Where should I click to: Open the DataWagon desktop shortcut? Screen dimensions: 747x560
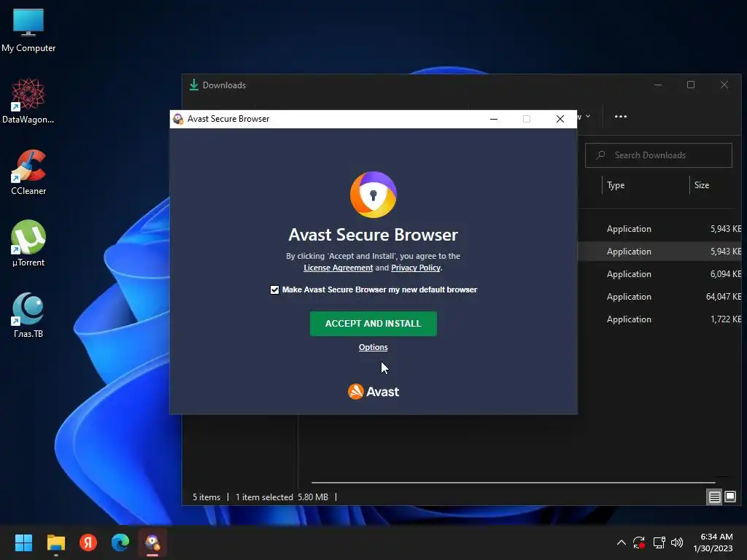pyautogui.click(x=28, y=101)
